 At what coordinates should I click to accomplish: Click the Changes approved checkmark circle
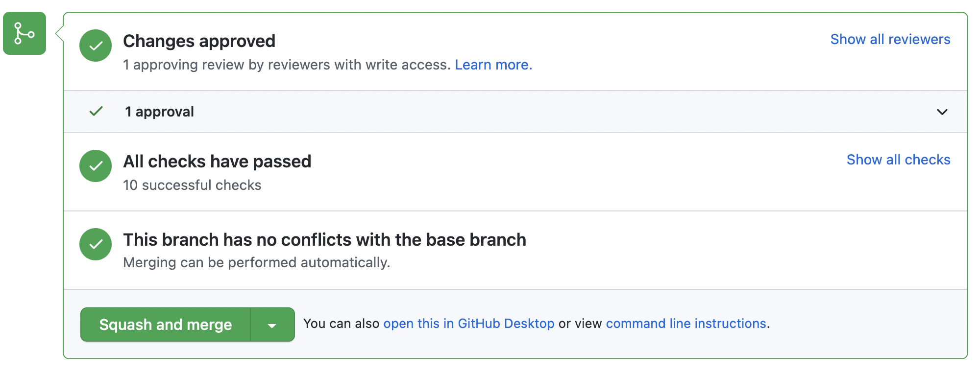(x=96, y=46)
